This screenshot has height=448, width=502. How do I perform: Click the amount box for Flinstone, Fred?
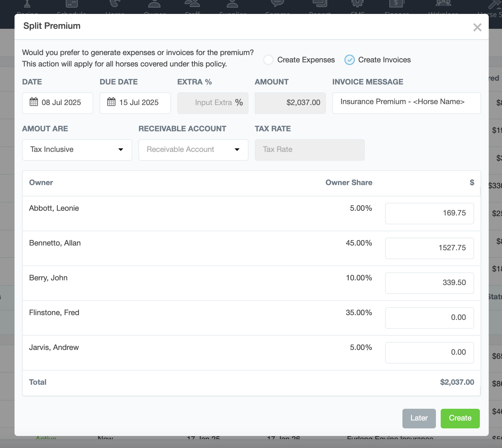tap(429, 318)
